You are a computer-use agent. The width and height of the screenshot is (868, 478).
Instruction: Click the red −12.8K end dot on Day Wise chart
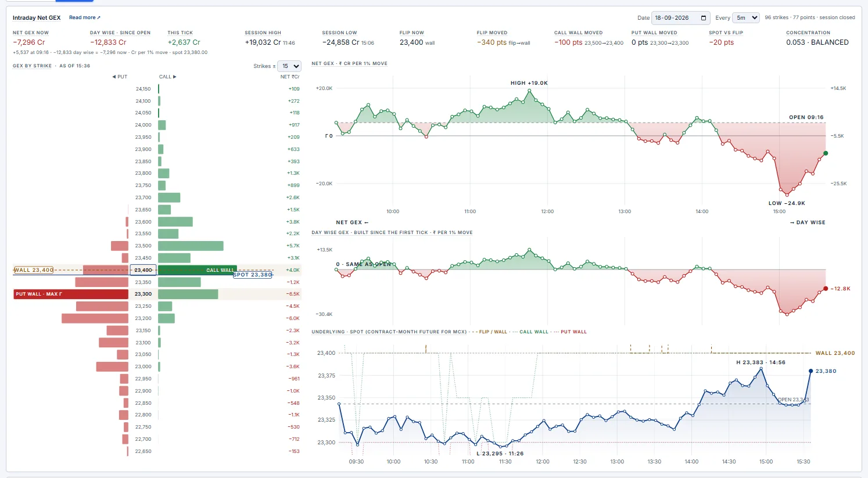point(826,289)
